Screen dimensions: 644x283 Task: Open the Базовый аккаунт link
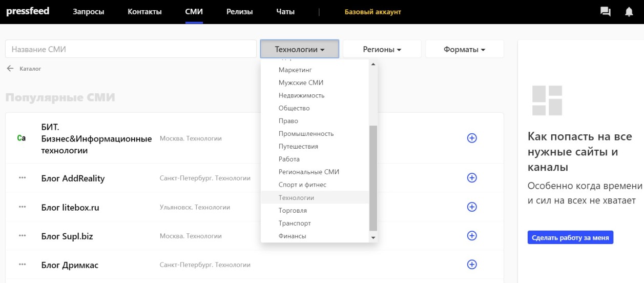372,12
